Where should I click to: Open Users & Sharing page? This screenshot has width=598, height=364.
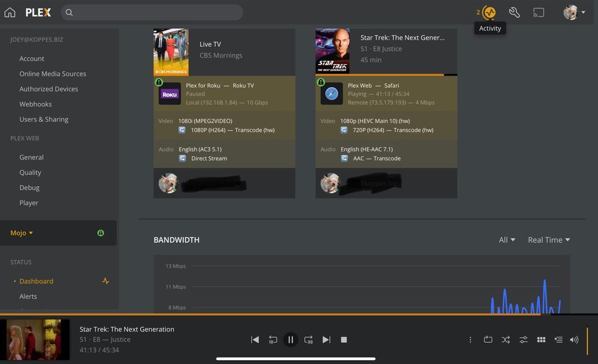[x=44, y=119]
